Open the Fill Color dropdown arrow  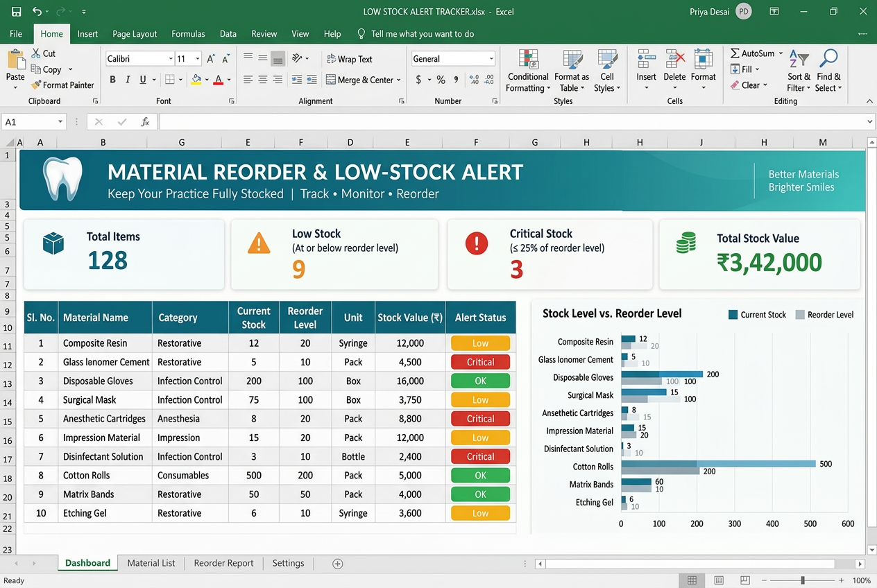tap(207, 80)
